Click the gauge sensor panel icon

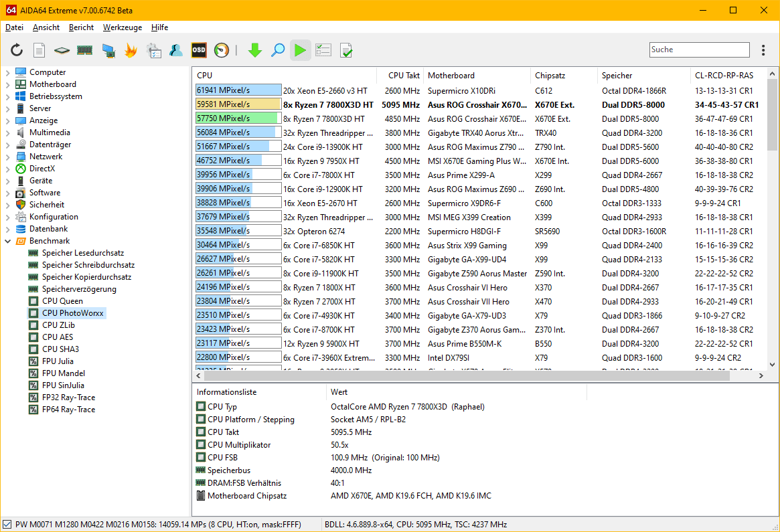point(222,50)
